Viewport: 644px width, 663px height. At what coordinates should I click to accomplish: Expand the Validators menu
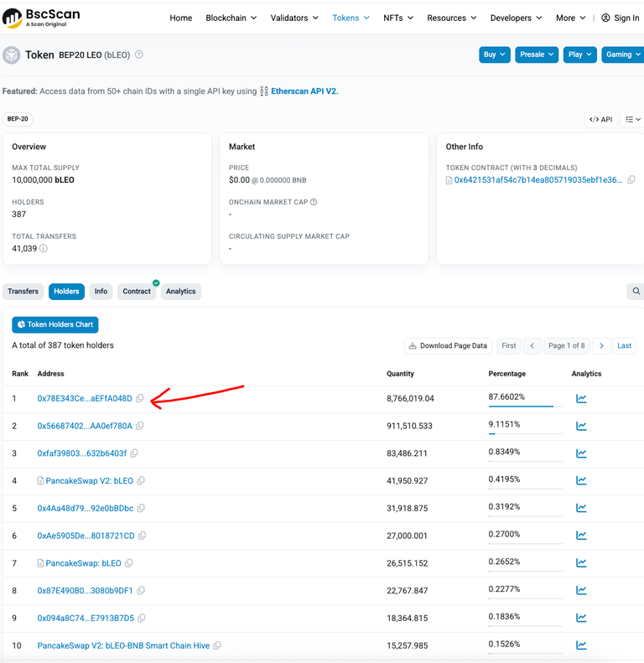pyautogui.click(x=294, y=18)
